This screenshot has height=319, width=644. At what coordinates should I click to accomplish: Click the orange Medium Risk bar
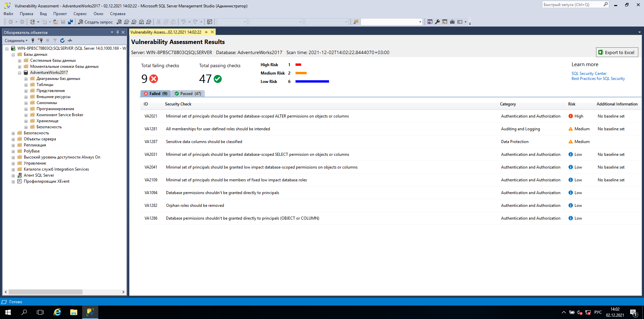pos(301,73)
